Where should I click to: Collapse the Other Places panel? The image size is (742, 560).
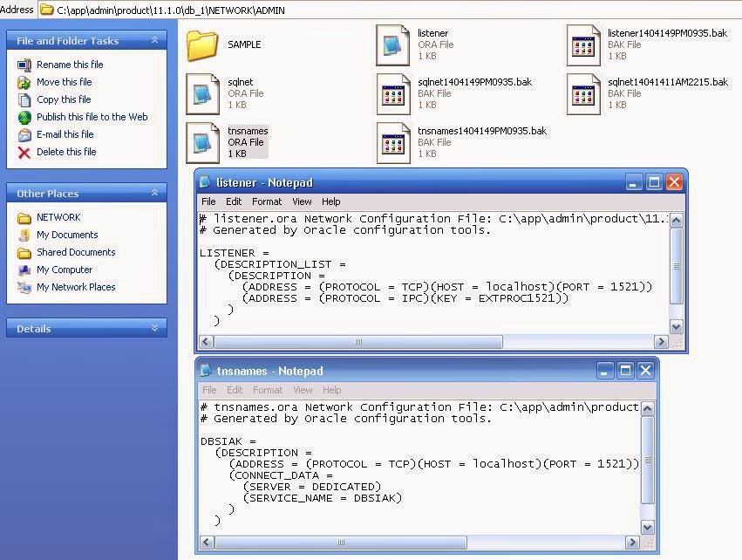coord(154,193)
